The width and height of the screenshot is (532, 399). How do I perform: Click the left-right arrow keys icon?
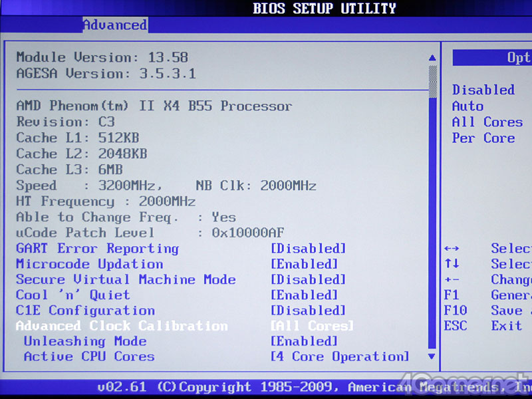(452, 249)
